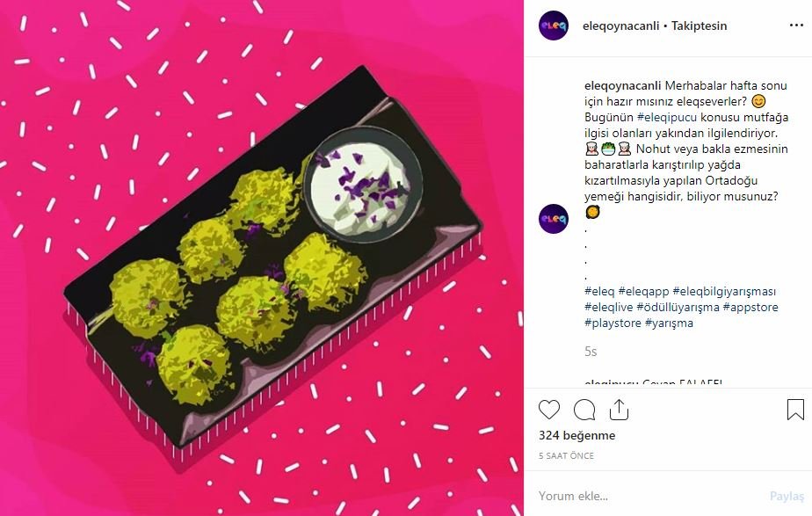View the 324 beğenme likes list
Screen dimensions: 812x516
576,436
